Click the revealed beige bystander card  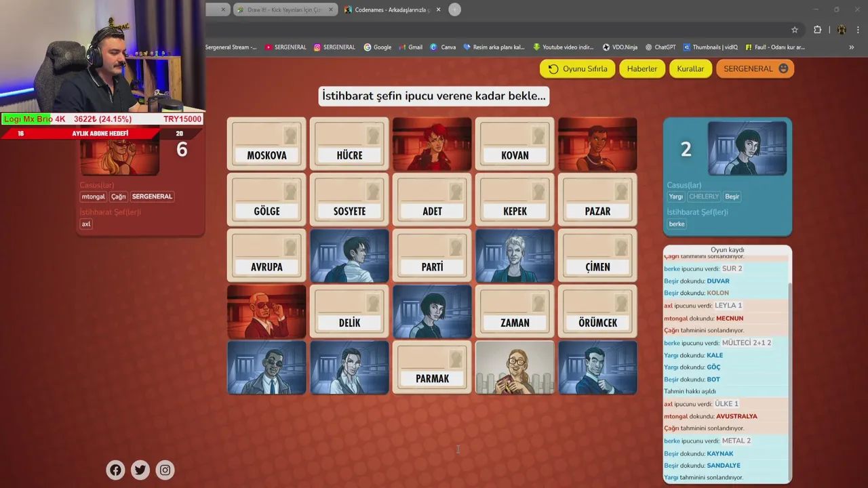pos(515,367)
